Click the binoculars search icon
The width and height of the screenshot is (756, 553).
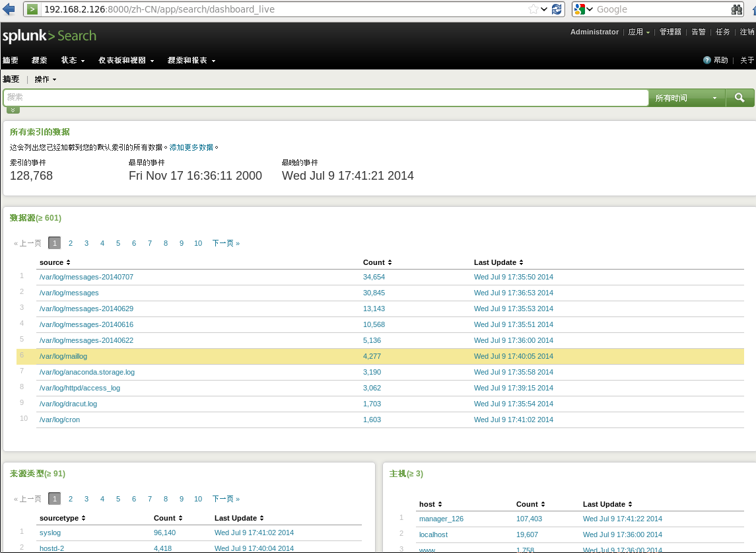tap(737, 9)
